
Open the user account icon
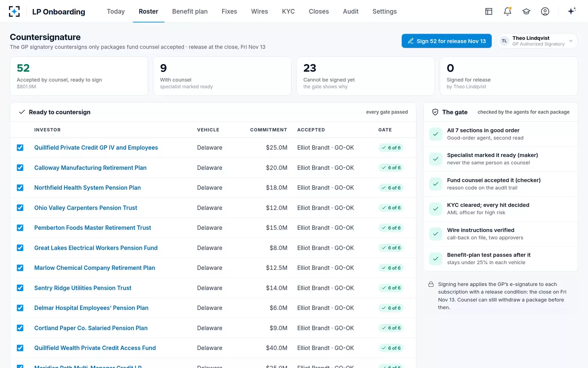545,11
